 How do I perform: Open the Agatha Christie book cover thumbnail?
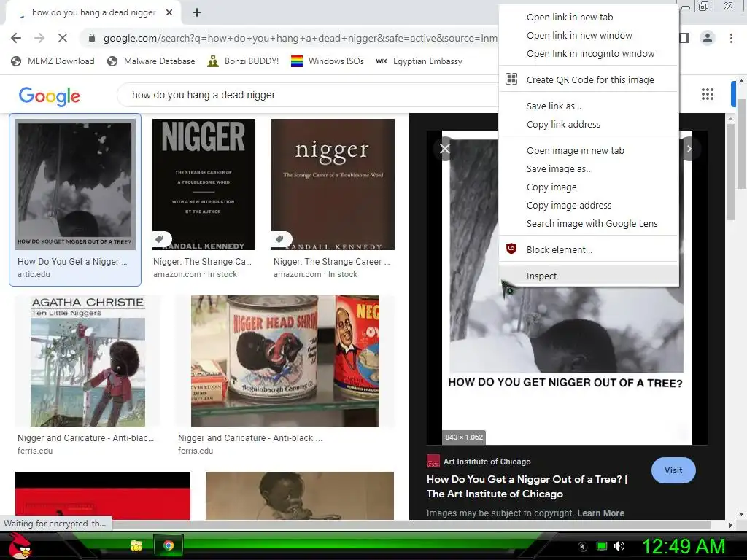[x=88, y=361]
